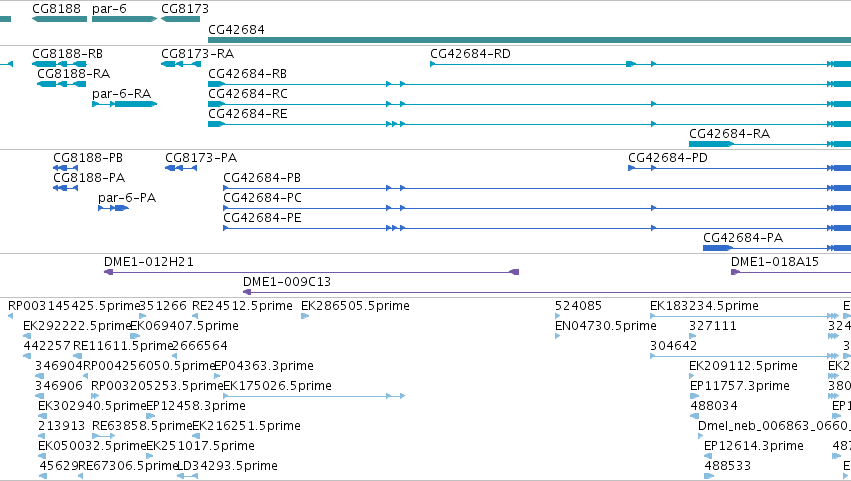851x481 pixels.
Task: Open the CG42684-RD transcript label
Action: tap(470, 54)
